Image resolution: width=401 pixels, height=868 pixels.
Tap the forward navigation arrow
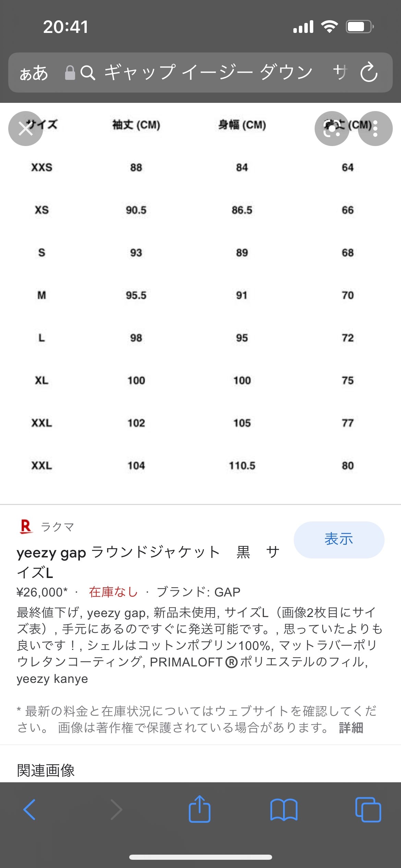click(116, 810)
